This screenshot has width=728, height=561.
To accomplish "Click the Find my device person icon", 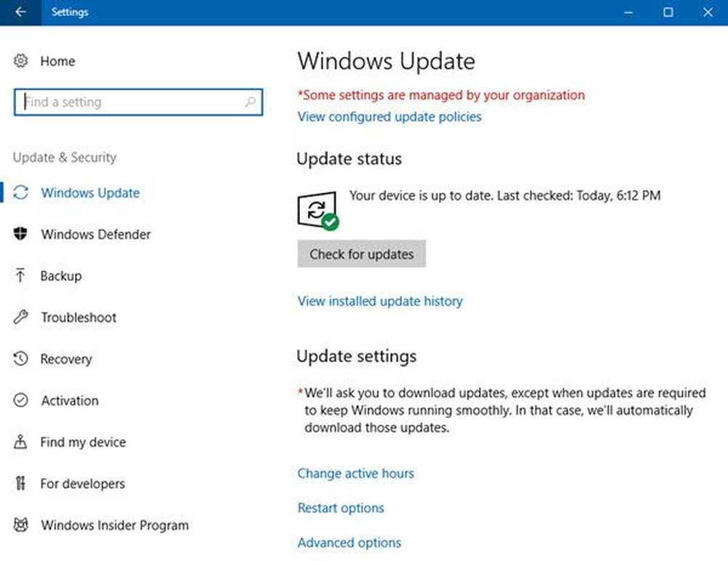I will (x=21, y=442).
